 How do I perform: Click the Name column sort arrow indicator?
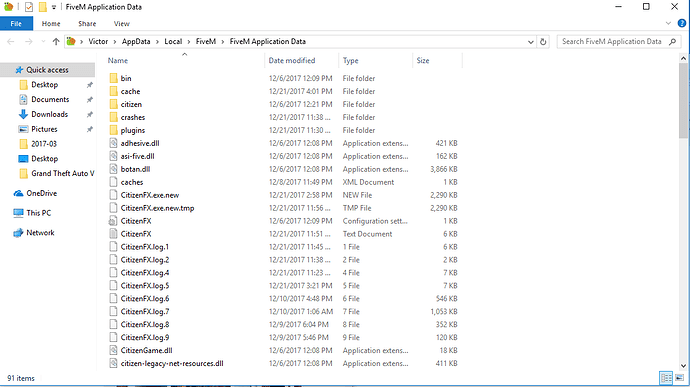[x=184, y=54]
